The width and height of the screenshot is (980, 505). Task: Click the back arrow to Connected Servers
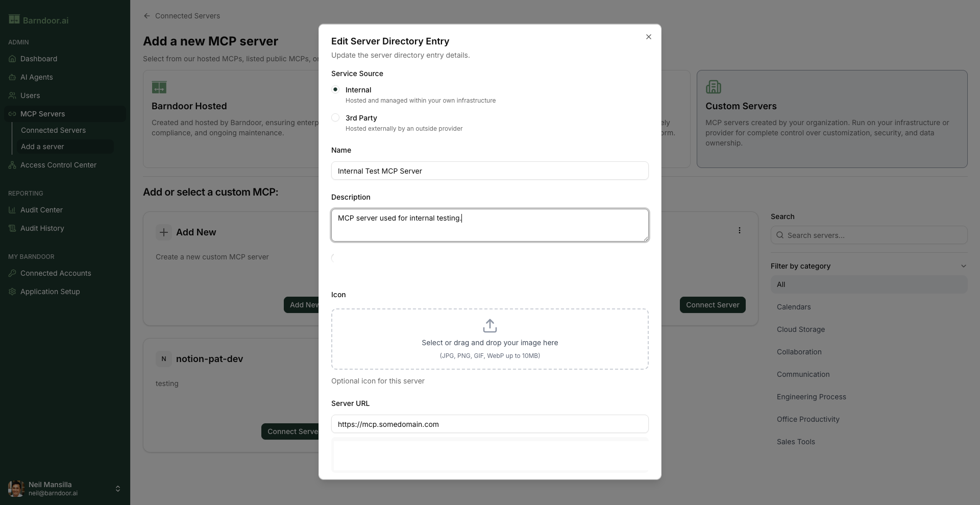pos(146,16)
